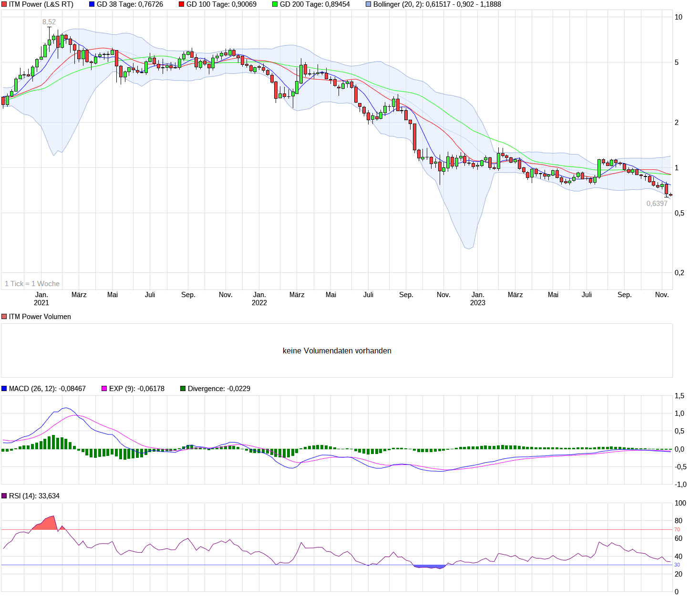This screenshot has width=700, height=599.
Task: Click the '100' RSI axis label
Action: pos(680,503)
